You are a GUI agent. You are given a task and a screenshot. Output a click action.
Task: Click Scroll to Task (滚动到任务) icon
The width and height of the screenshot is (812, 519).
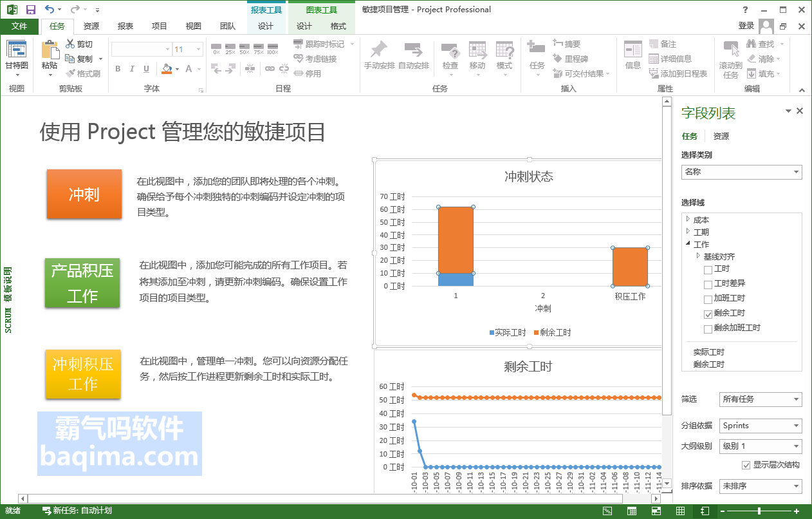[731, 50]
